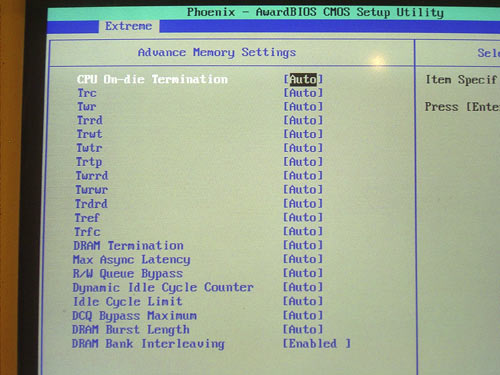Open the Trc Auto value
500x375 pixels.
click(x=303, y=93)
